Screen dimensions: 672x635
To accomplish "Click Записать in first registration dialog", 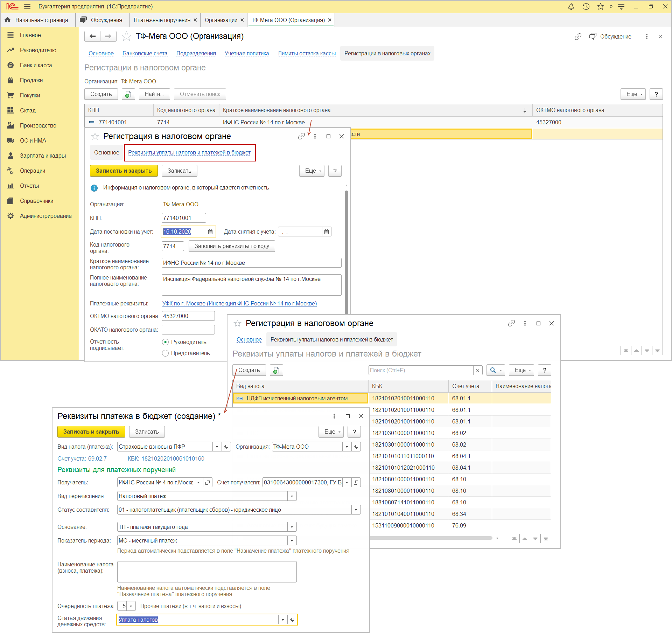I will pos(180,171).
